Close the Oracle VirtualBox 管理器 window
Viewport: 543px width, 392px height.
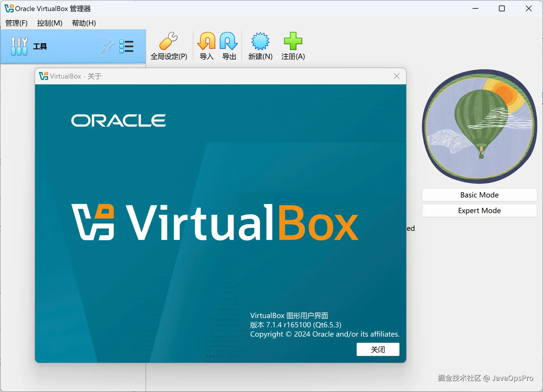pos(529,8)
